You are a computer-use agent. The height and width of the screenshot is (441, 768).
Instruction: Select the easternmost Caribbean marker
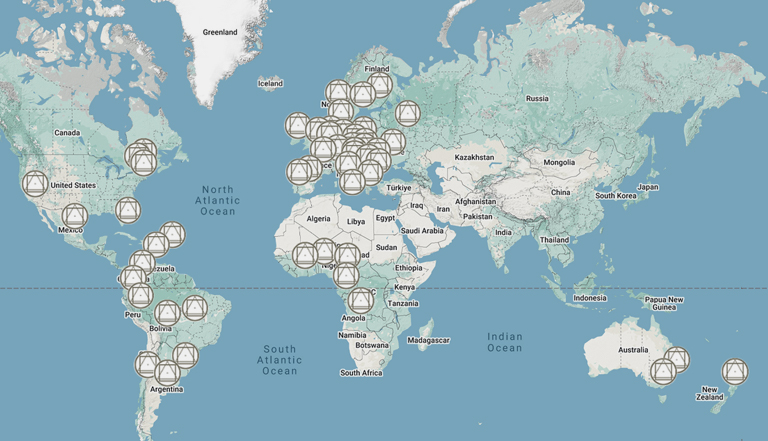(172, 234)
